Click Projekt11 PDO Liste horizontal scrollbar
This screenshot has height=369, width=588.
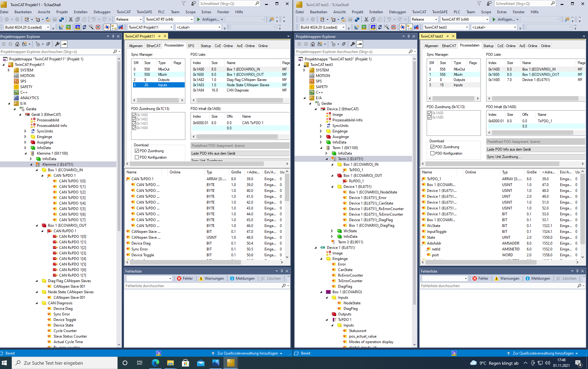coord(240,100)
